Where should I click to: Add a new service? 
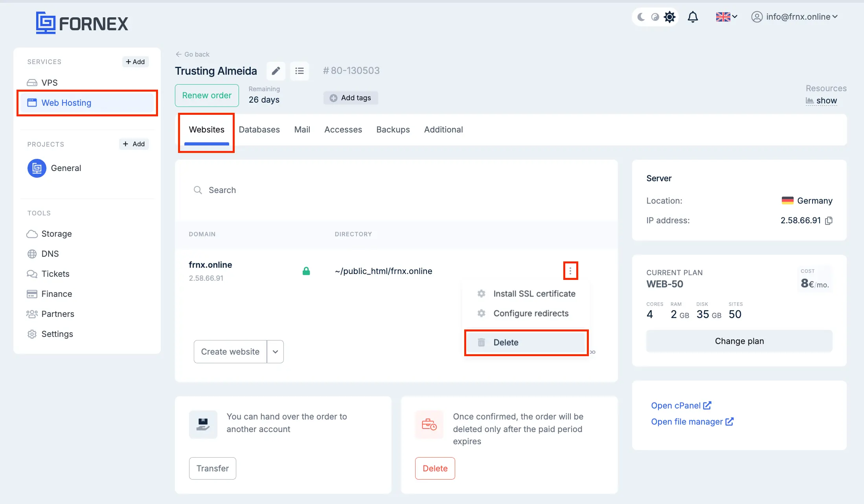pos(135,62)
